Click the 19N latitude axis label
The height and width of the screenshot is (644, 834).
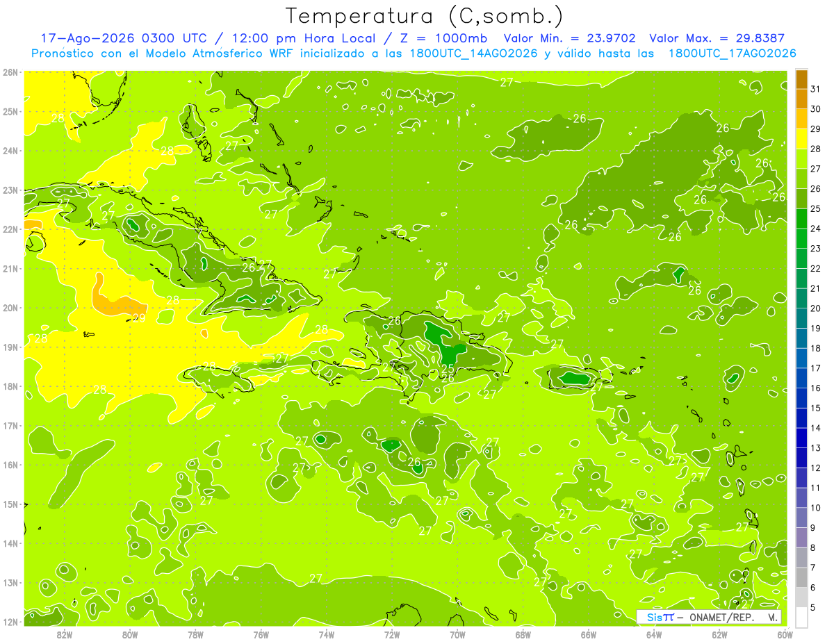pyautogui.click(x=10, y=347)
